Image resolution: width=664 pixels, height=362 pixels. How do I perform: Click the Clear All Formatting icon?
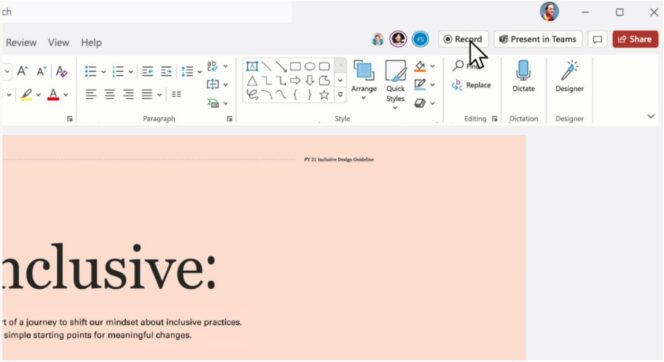point(61,71)
